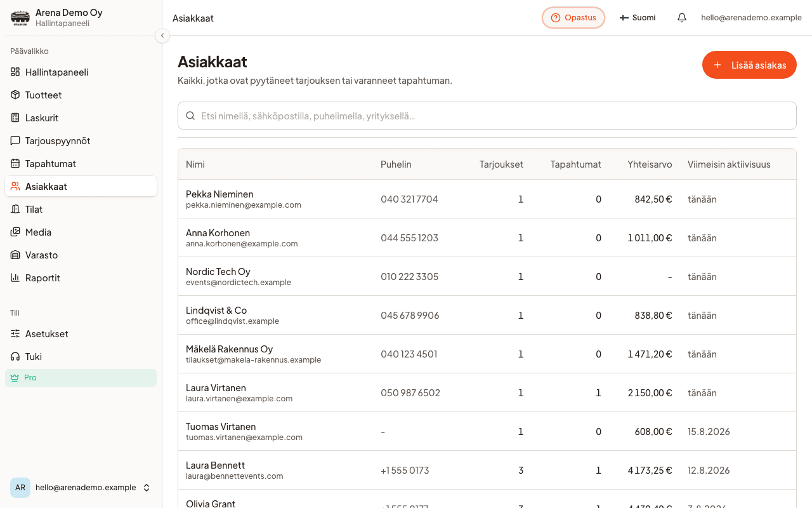The height and width of the screenshot is (508, 812).
Task: Click the Lisää asiakas button
Action: coord(749,65)
